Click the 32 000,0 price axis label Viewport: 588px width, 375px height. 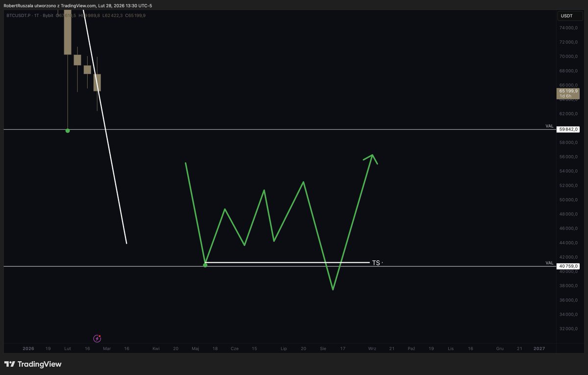point(569,328)
